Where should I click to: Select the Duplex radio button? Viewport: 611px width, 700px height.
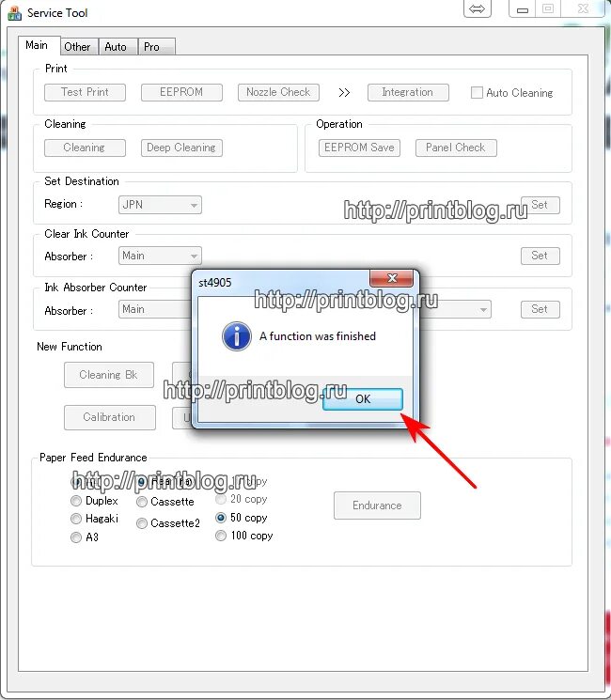[x=76, y=501]
